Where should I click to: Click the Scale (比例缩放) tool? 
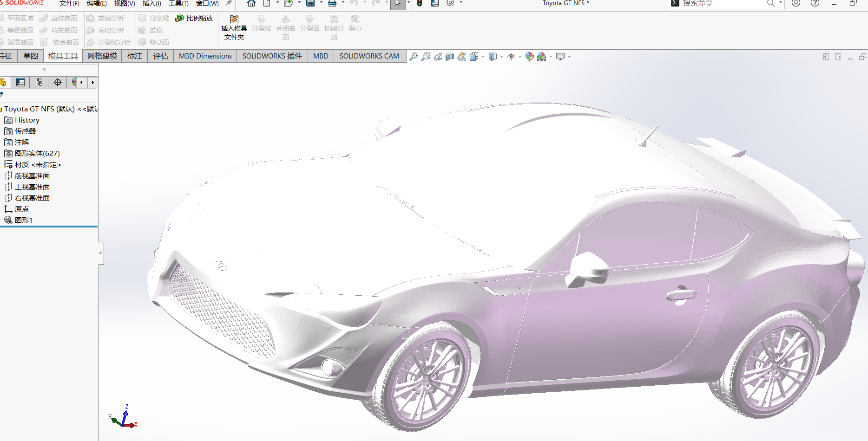(x=194, y=18)
